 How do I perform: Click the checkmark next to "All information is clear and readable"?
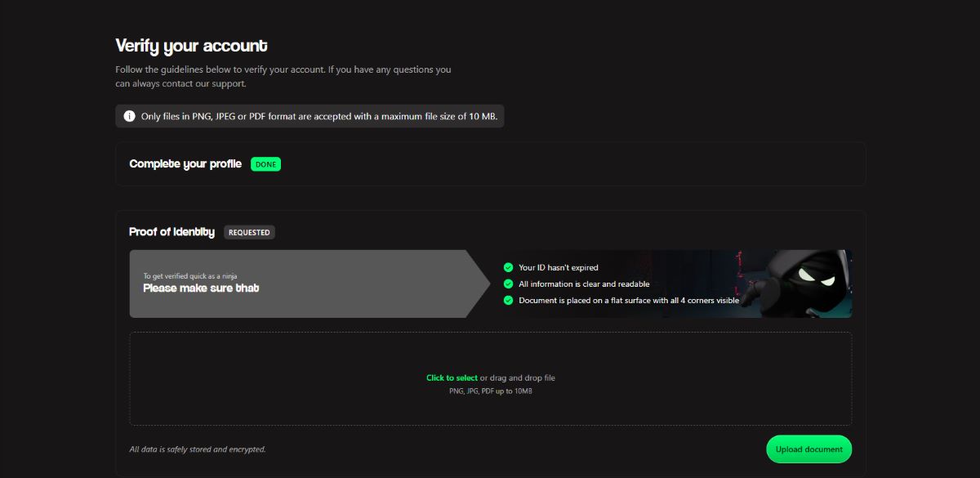pyautogui.click(x=507, y=284)
